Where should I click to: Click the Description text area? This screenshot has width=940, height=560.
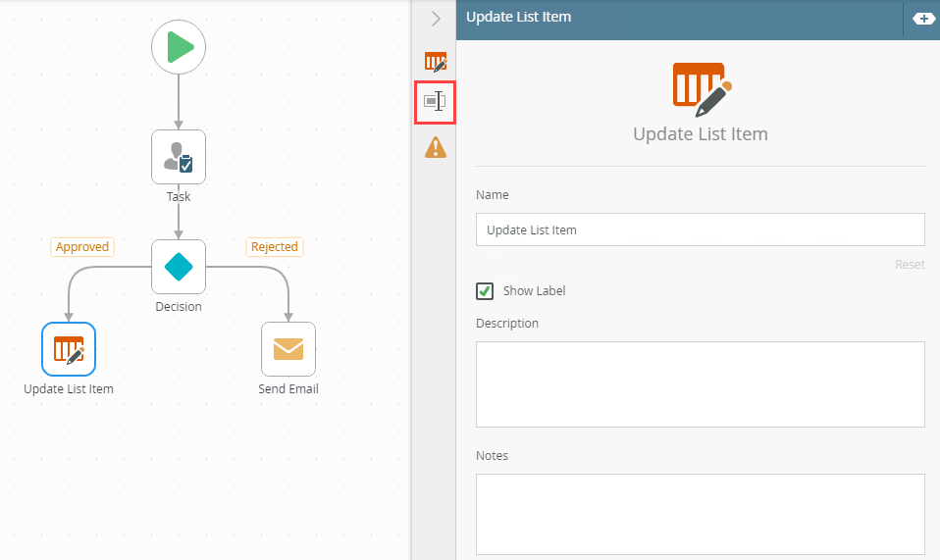[700, 383]
